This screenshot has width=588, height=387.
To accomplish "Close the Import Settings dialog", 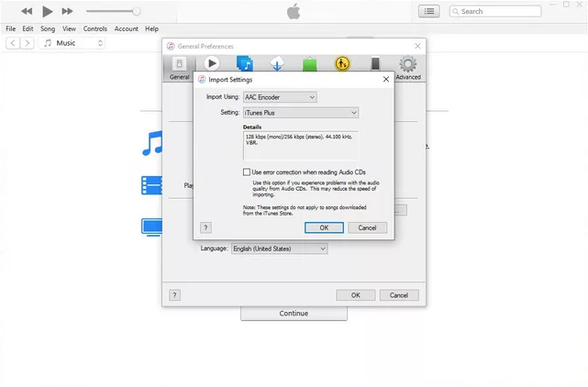I will coord(386,79).
